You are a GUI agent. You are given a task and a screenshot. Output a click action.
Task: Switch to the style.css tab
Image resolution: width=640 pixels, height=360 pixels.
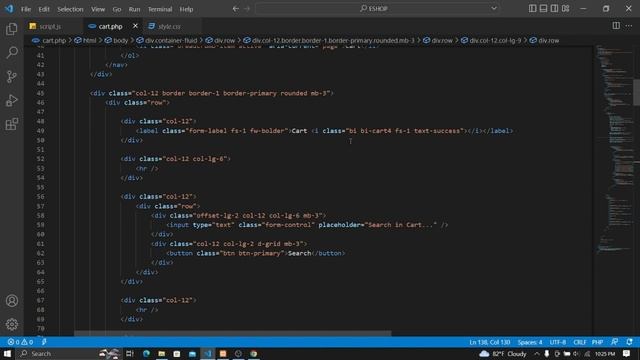click(x=169, y=26)
